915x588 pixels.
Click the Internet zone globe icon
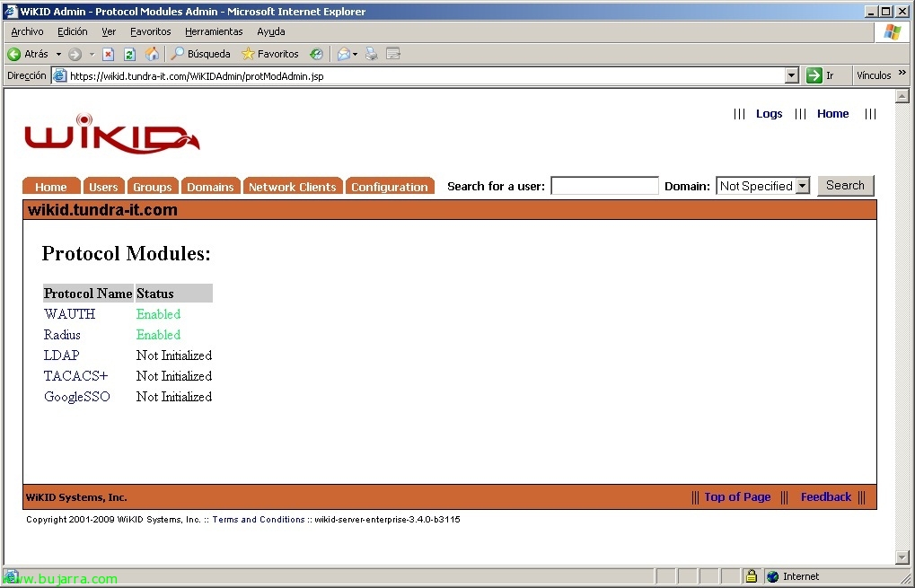pyautogui.click(x=772, y=576)
